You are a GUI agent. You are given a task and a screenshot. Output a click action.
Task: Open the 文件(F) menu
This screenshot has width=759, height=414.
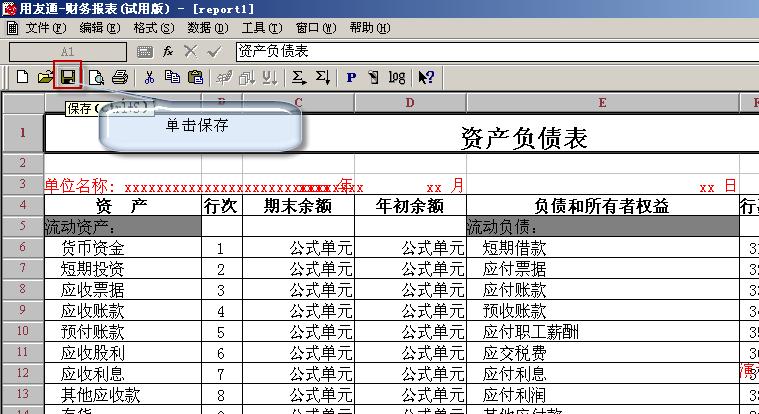coord(46,28)
